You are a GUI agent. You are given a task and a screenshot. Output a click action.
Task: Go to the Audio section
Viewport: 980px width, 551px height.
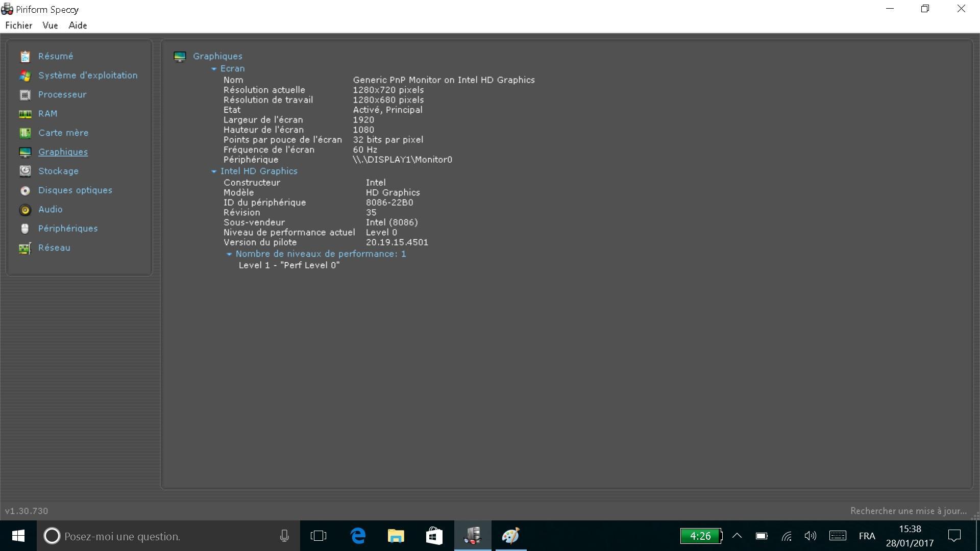pos(50,209)
